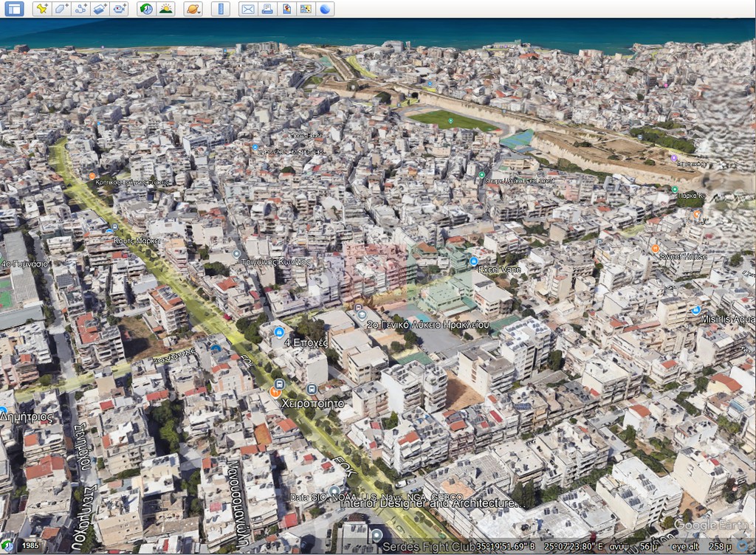Click the green stadium field marker

(450, 120)
